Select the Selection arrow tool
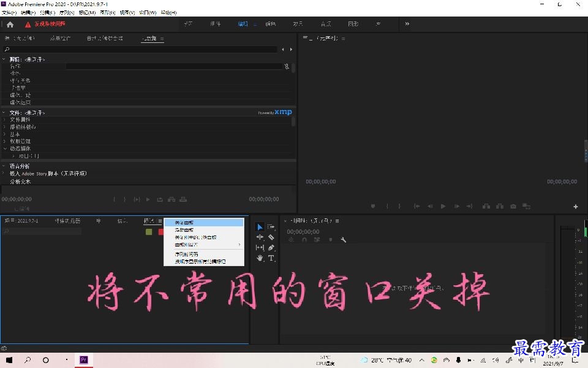This screenshot has width=588, height=368. [260, 227]
